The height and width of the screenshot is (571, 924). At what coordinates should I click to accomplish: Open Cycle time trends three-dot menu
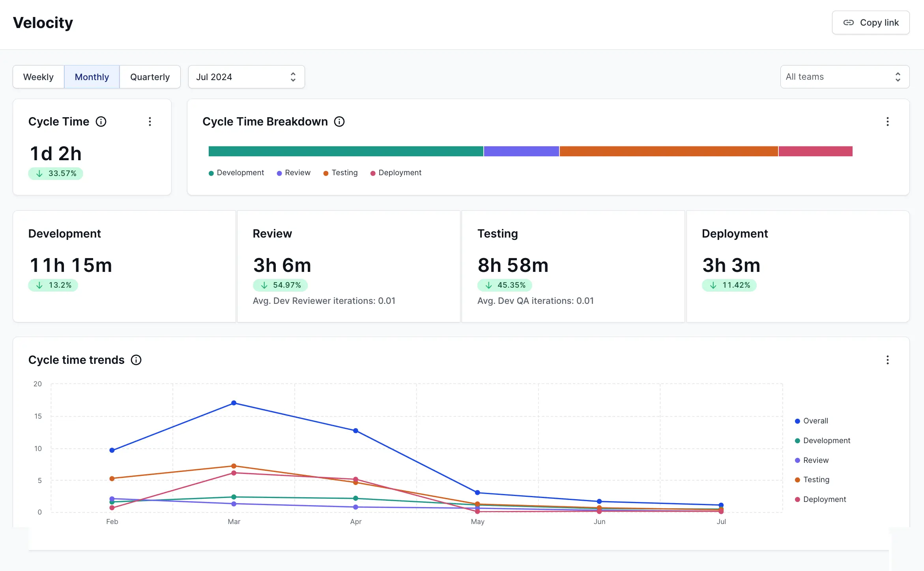coord(887,360)
